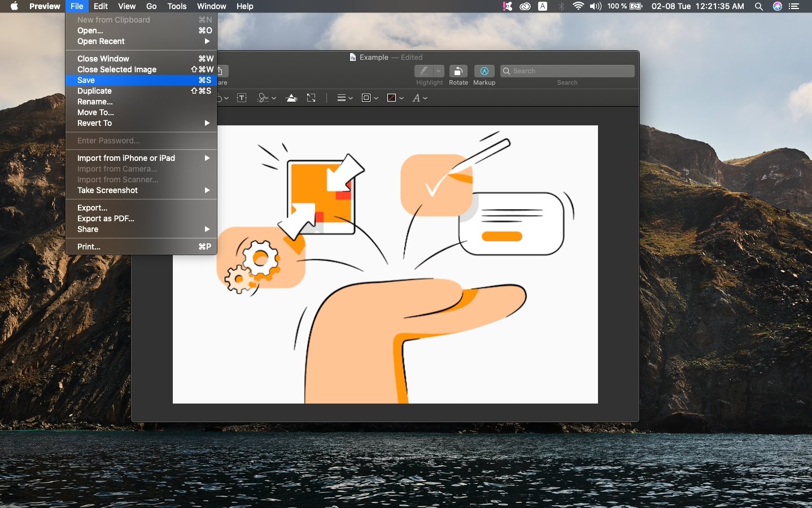Screen dimensions: 812x508
Task: Click the Wi-Fi status icon
Action: [578, 6]
